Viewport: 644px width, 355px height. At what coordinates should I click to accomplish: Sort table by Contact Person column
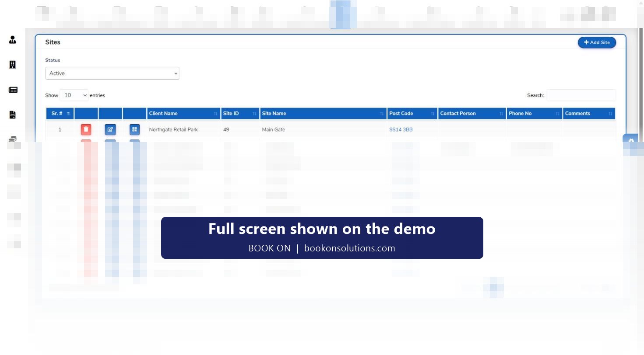(x=472, y=114)
